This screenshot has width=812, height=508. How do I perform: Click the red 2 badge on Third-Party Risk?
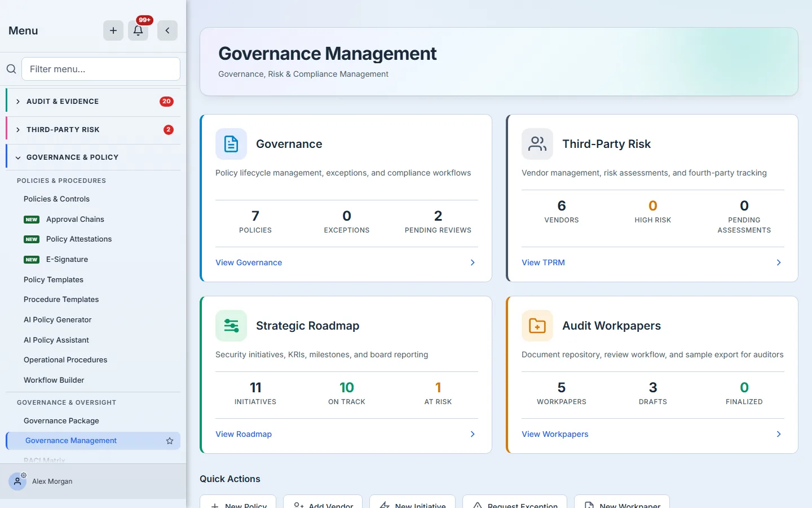coord(169,130)
